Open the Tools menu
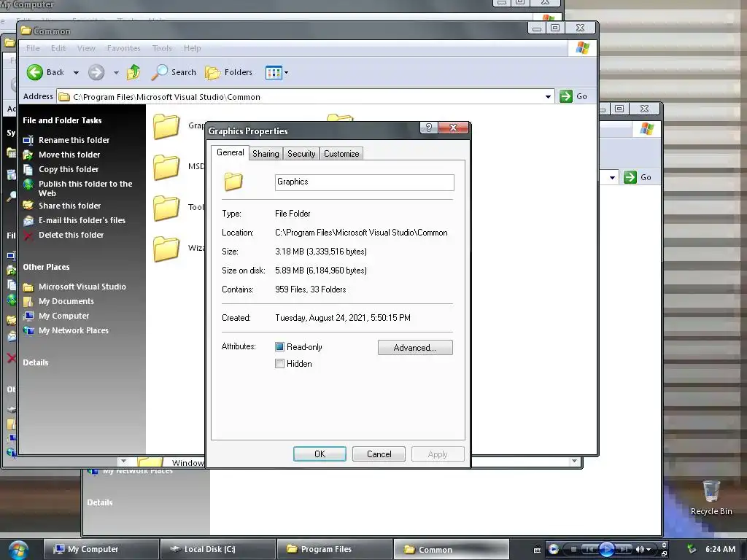The width and height of the screenshot is (747, 560). pyautogui.click(x=162, y=48)
